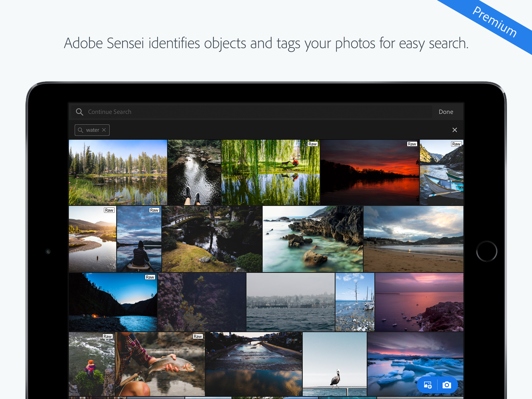Open the pink sunset bay photo
The image size is (532, 399).
[x=419, y=302]
